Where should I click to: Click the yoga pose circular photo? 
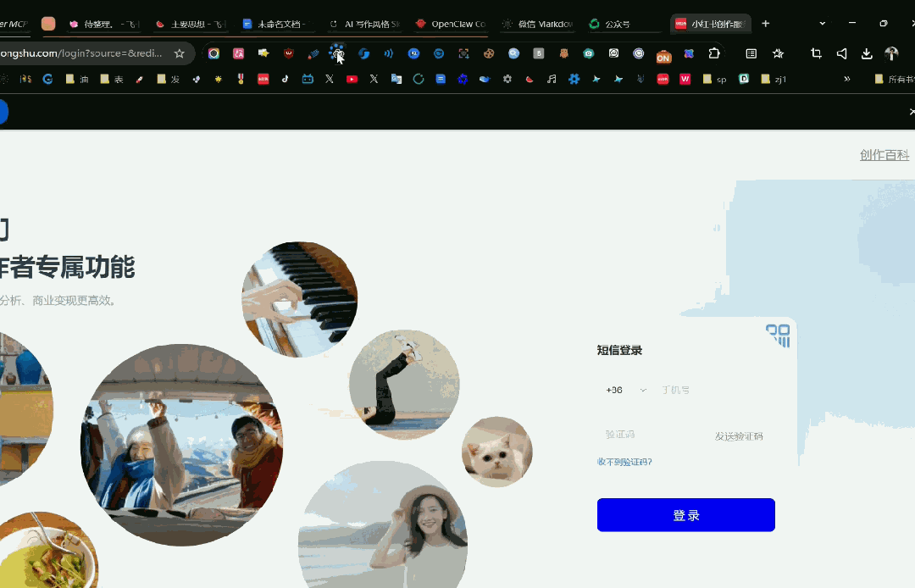(x=404, y=385)
